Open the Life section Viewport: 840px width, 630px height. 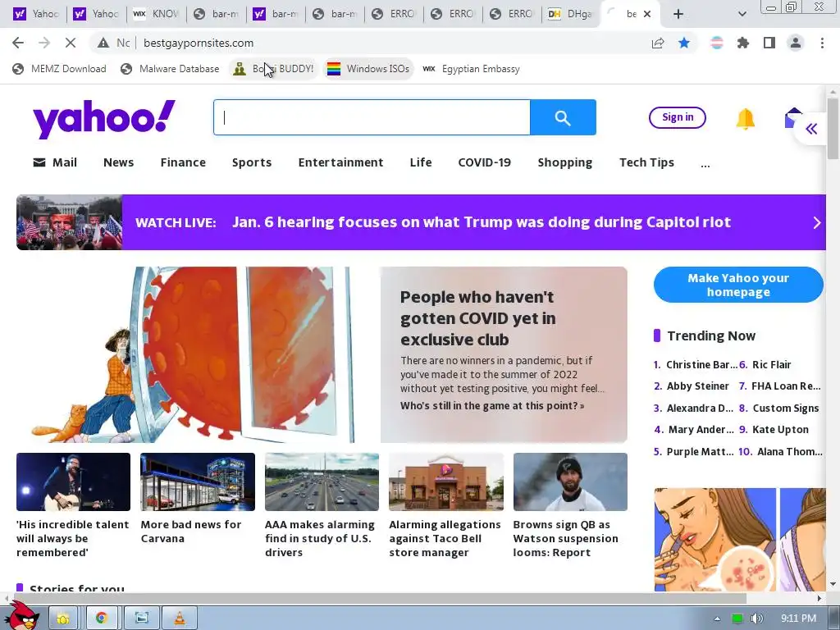pyautogui.click(x=421, y=162)
